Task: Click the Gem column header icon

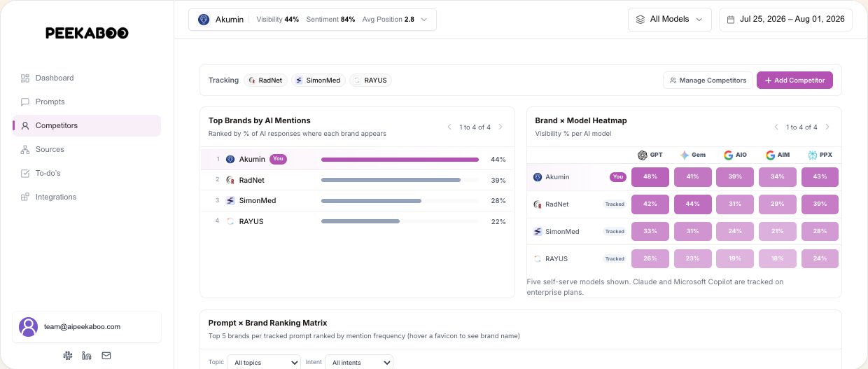Action: click(685, 155)
